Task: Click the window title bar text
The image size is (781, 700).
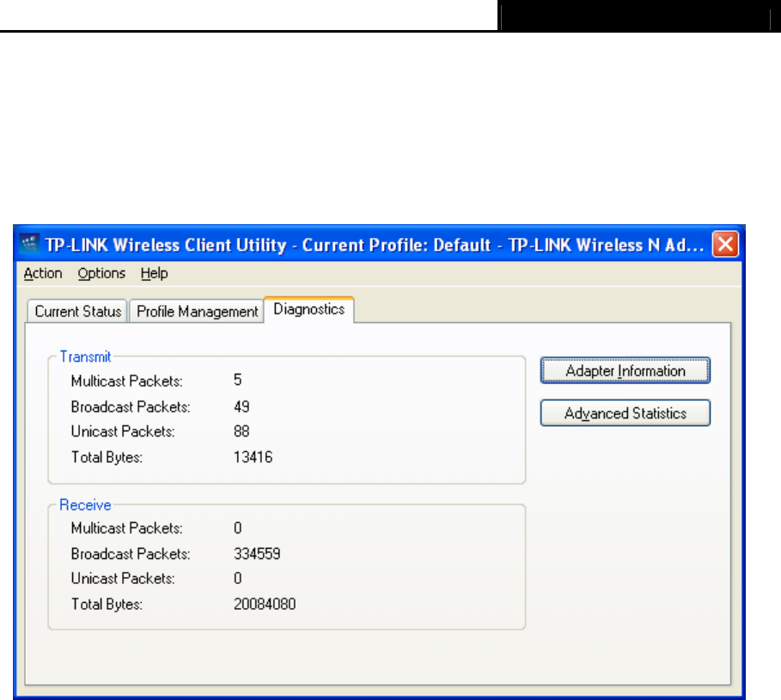Action: (374, 245)
